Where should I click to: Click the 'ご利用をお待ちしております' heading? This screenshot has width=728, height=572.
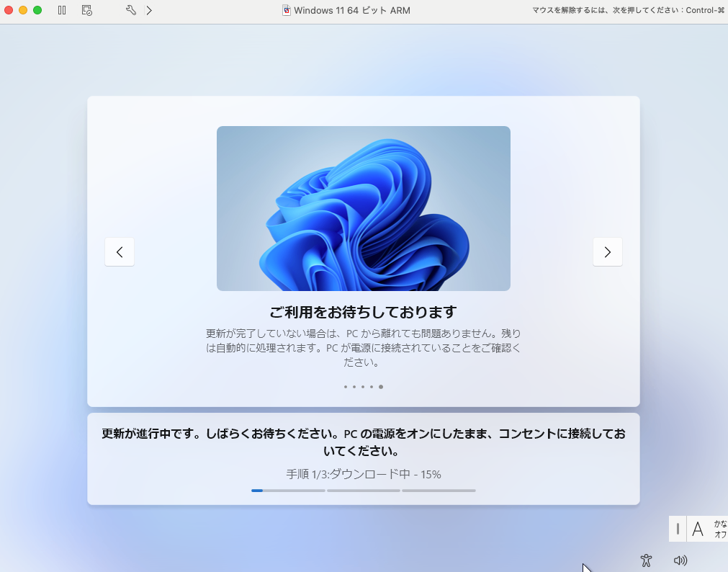click(364, 312)
